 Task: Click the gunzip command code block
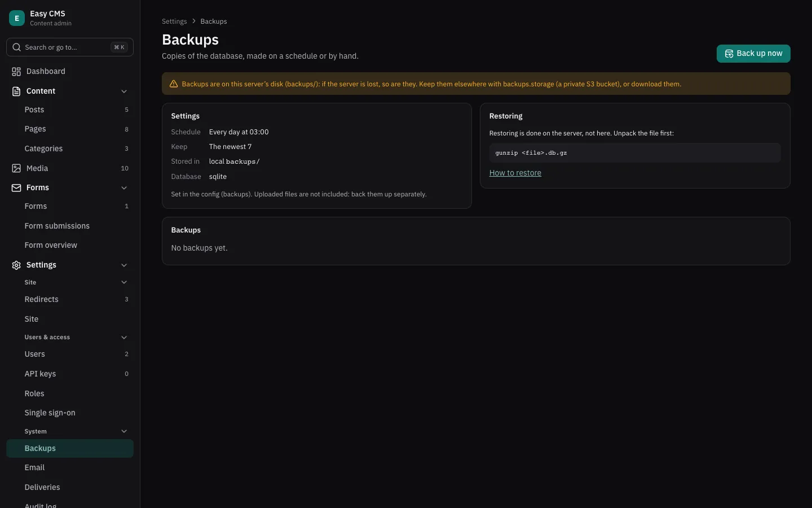635,153
